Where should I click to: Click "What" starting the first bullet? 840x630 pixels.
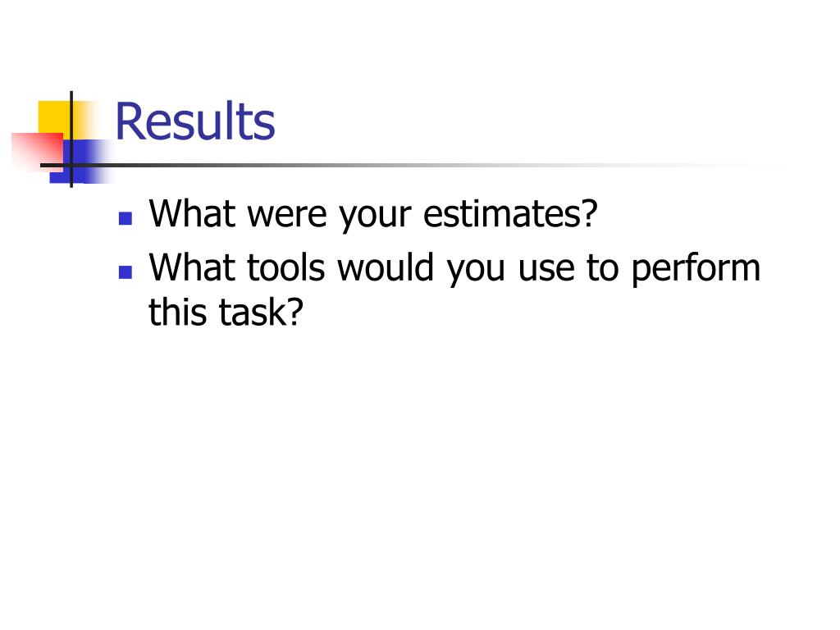click(192, 214)
